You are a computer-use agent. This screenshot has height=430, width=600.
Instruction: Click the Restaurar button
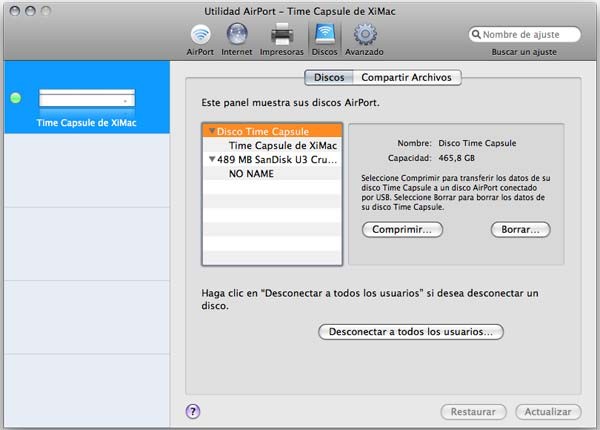coord(473,412)
